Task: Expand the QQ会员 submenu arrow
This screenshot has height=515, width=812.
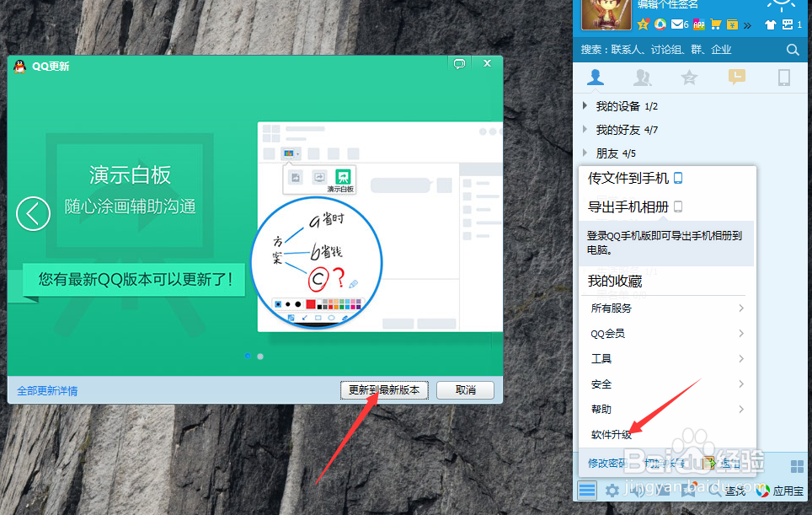Action: [741, 333]
